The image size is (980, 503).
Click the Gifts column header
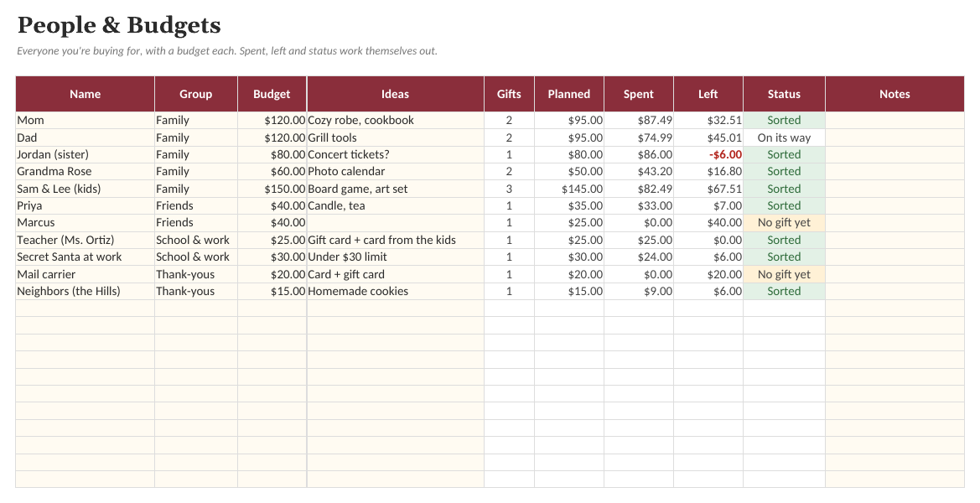(509, 94)
